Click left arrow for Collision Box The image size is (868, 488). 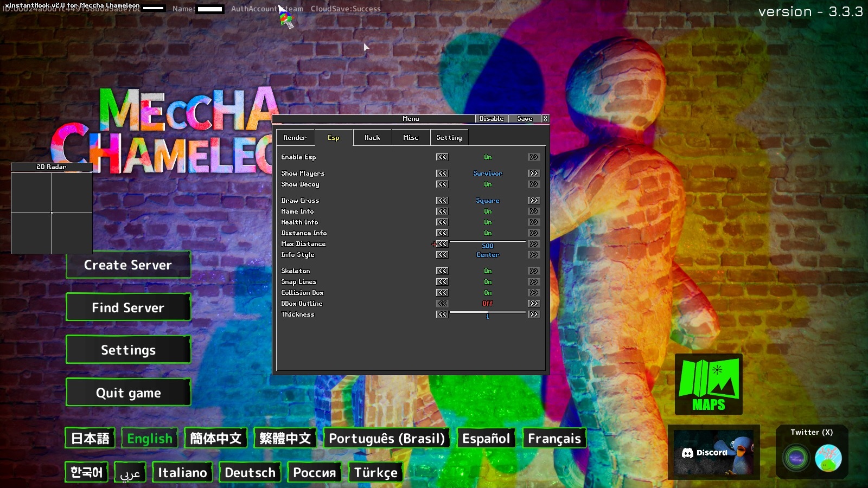point(442,293)
